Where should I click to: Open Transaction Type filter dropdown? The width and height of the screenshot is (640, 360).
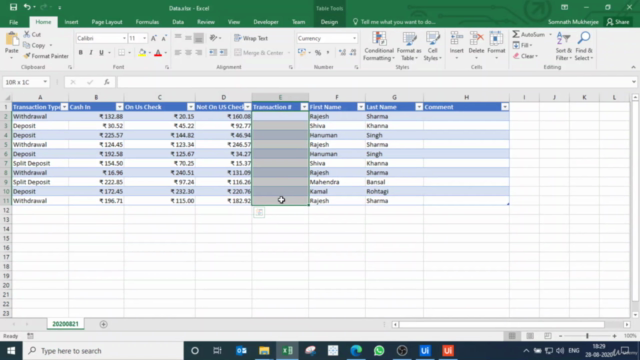[x=64, y=107]
